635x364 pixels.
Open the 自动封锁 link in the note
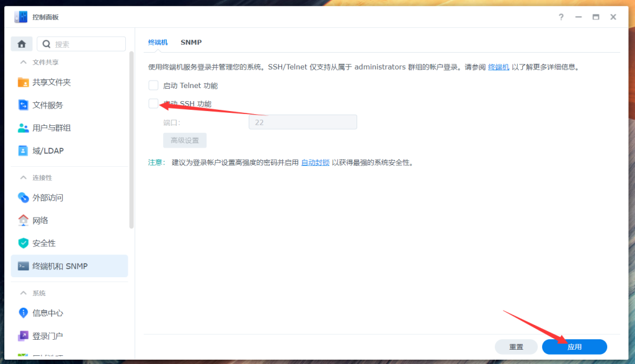click(x=314, y=161)
